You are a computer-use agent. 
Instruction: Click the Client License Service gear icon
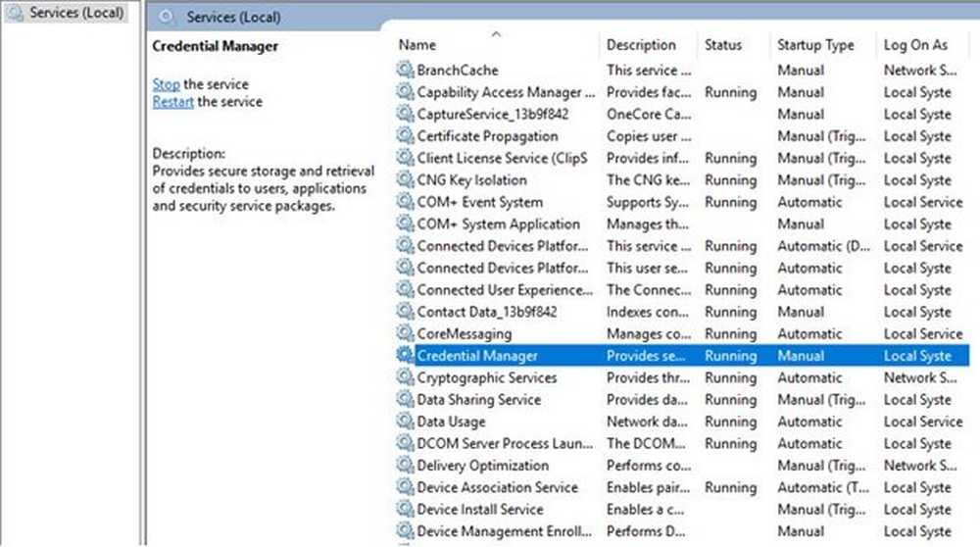pyautogui.click(x=405, y=157)
